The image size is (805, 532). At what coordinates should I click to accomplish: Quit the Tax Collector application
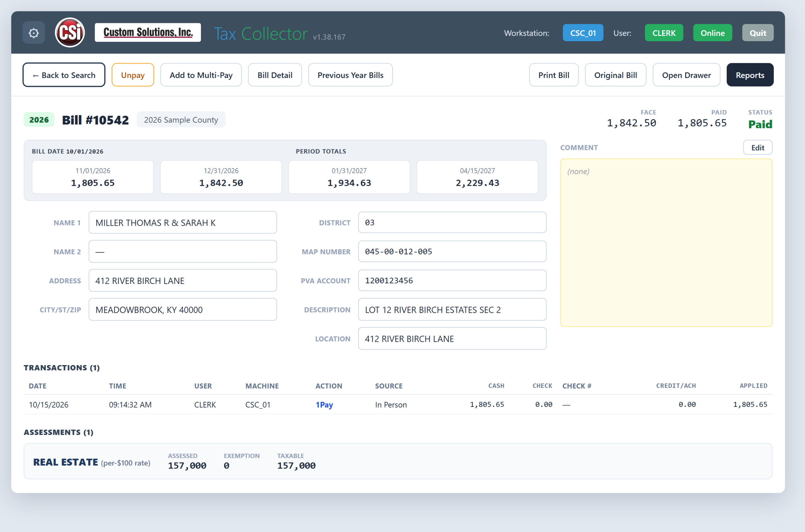[758, 33]
